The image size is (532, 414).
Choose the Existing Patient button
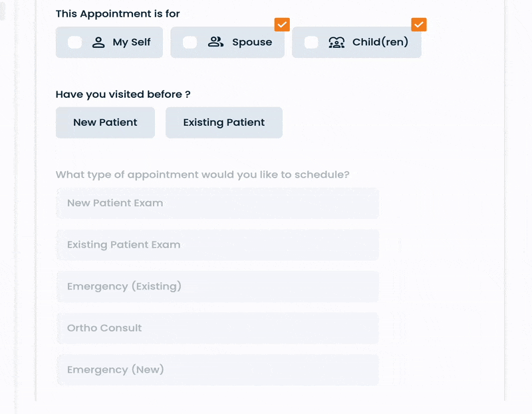(x=224, y=122)
